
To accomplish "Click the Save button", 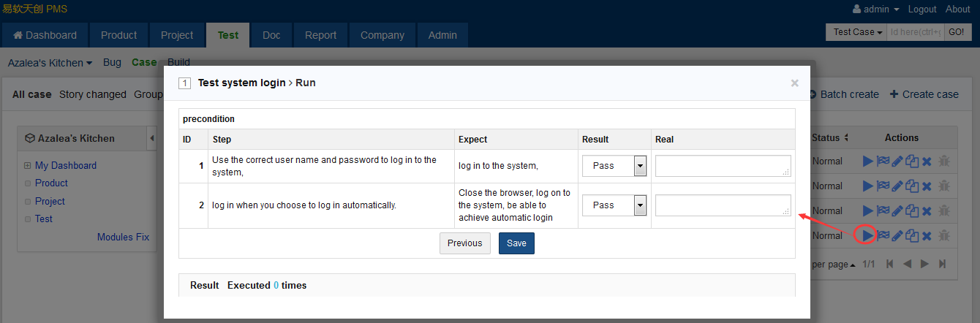I will [516, 243].
